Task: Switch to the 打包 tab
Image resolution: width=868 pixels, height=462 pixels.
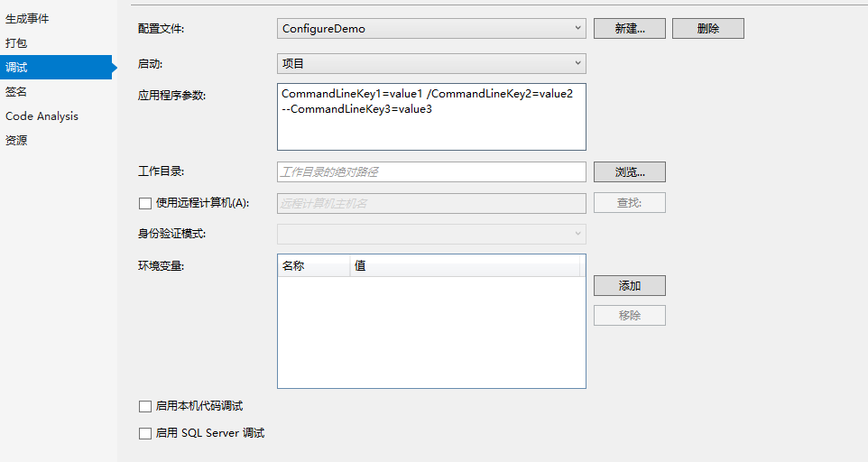Action: [16, 43]
